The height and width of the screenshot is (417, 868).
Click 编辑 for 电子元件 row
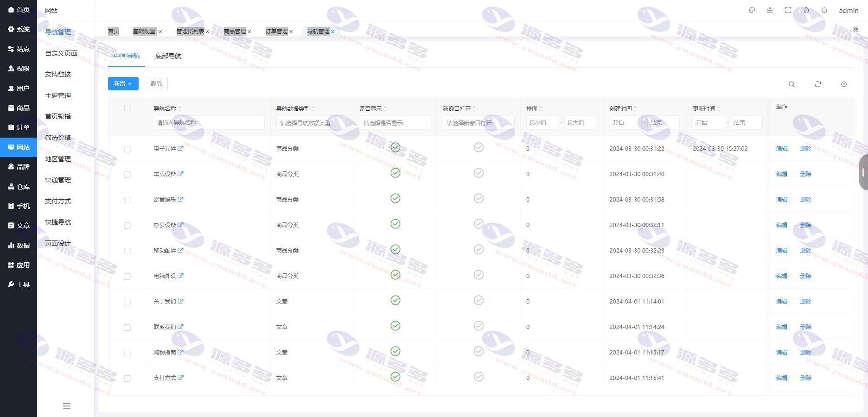[782, 149]
